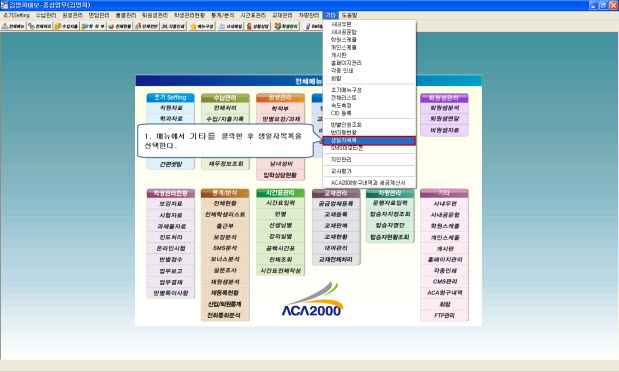Image resolution: width=619 pixels, height=372 pixels.
Task: Open the 원생관리 menu
Action: [x=72, y=15]
